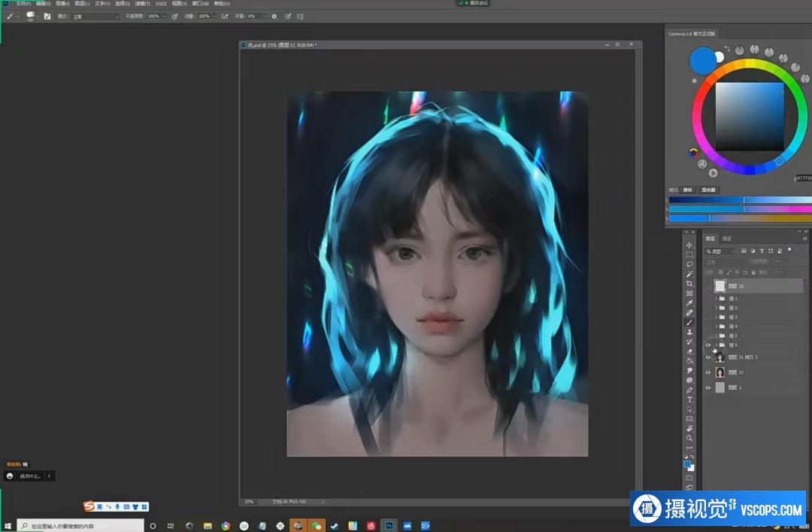Viewport: 812px width, 532px height.
Task: Select the Eraser tool
Action: tap(689, 351)
